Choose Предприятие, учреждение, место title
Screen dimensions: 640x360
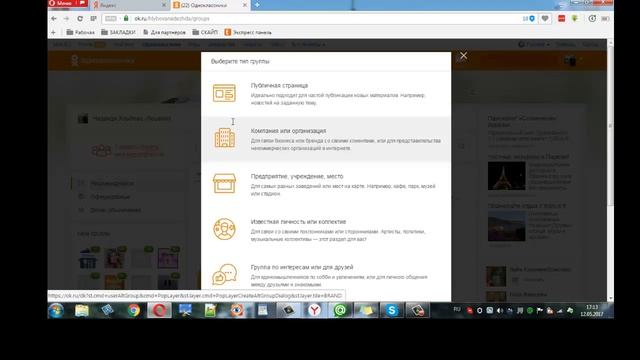click(297, 176)
